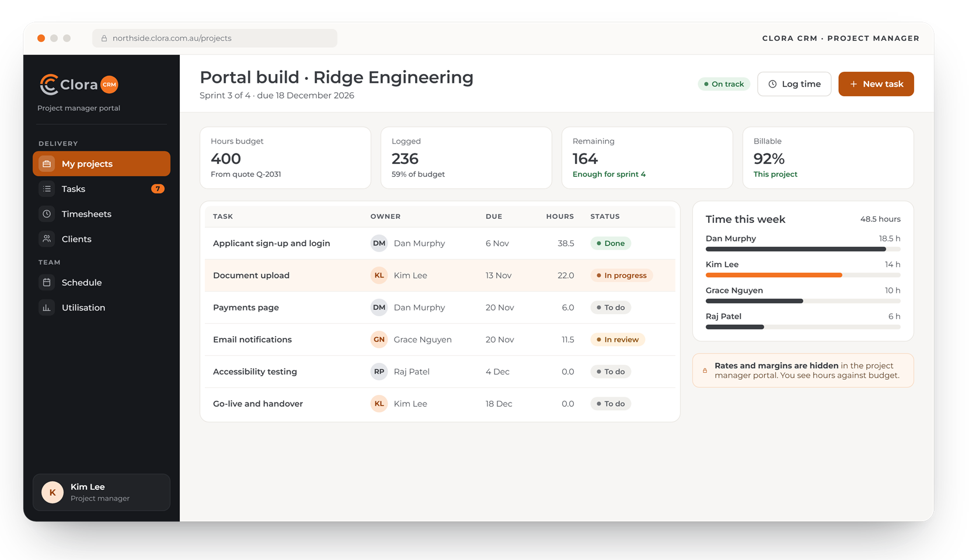Open the team Schedule
The image size is (969, 560).
click(102, 282)
